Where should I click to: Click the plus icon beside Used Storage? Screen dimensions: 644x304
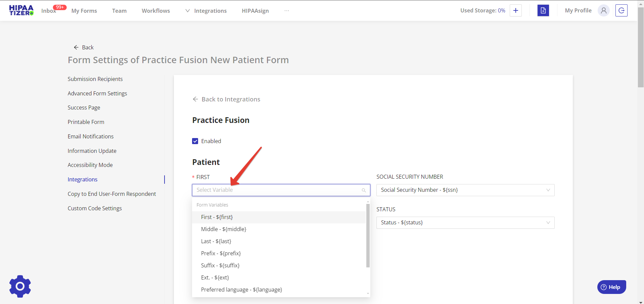(x=515, y=10)
